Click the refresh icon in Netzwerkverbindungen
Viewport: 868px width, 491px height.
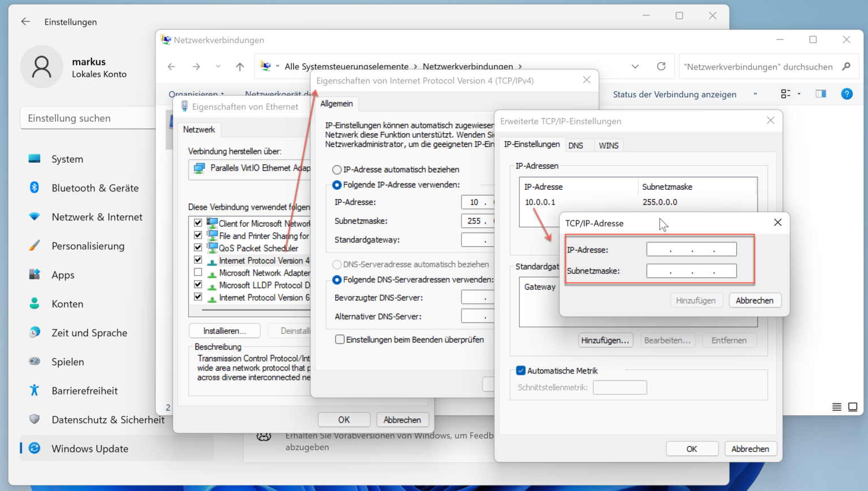(x=661, y=66)
